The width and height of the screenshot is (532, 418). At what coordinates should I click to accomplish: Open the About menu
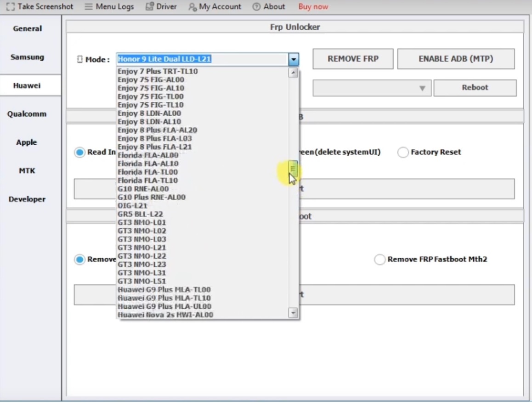(x=269, y=7)
